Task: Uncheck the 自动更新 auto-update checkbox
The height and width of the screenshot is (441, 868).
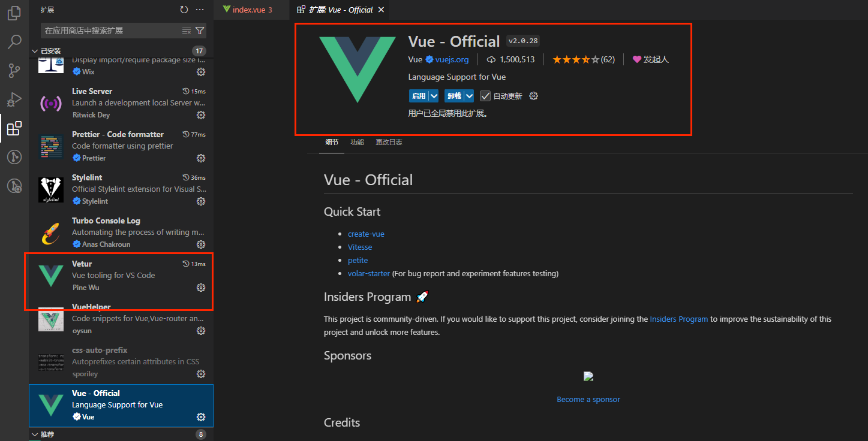Action: point(485,95)
